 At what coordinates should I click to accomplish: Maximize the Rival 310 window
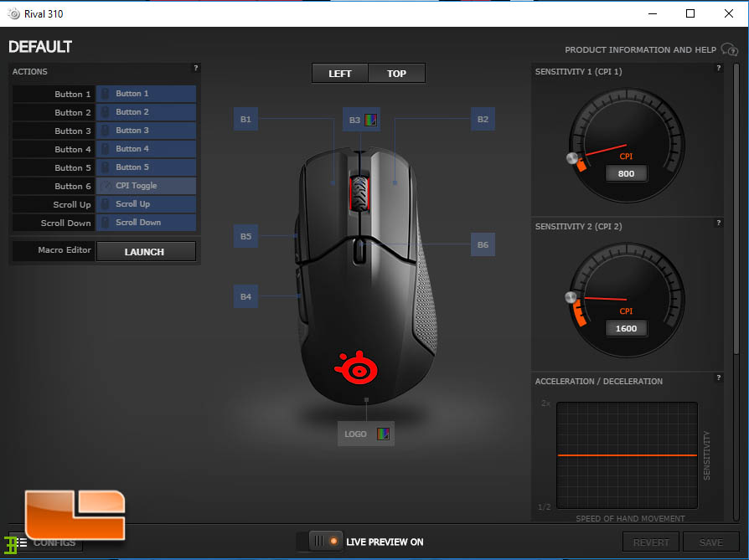(690, 13)
